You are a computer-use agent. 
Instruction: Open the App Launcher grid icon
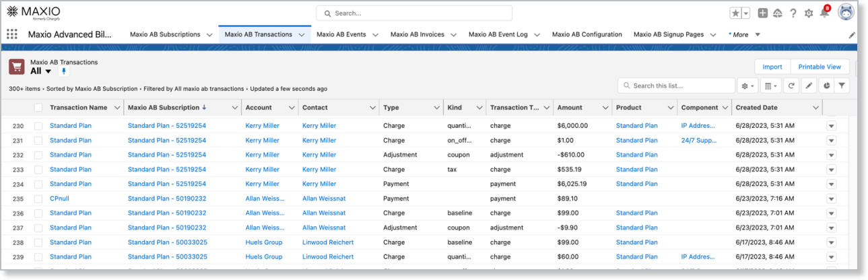pos(12,34)
